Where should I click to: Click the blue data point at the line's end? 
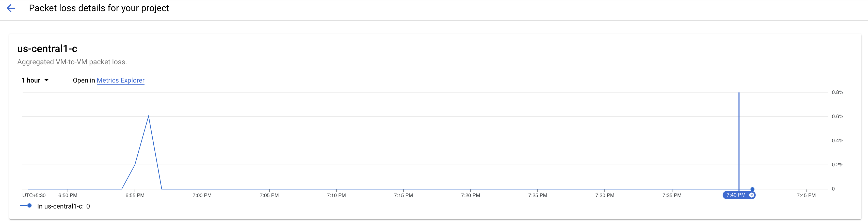(x=752, y=189)
